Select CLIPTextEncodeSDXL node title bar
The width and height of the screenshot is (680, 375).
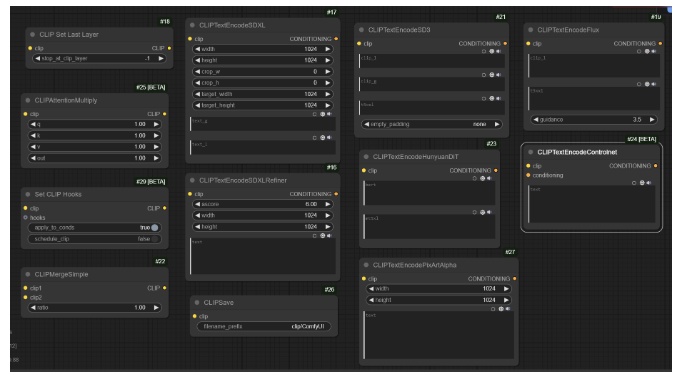click(x=263, y=25)
